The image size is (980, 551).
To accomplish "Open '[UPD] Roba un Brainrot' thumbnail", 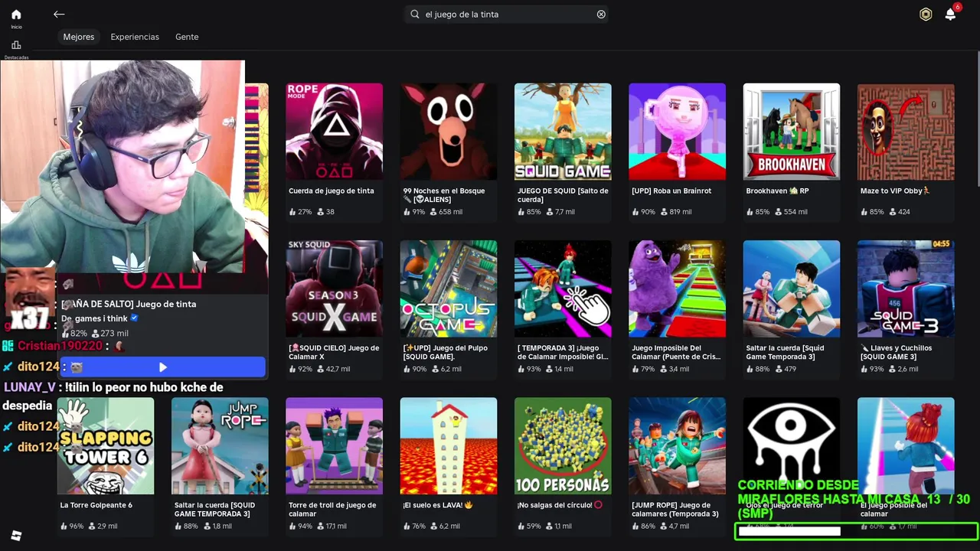I will (x=677, y=132).
